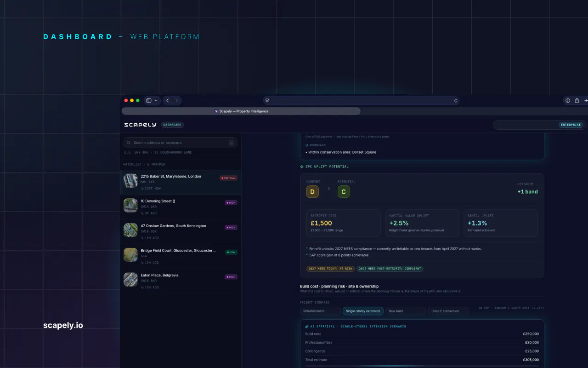
Task: Click 'Within conservation area: Dorset Square' text
Action: [342, 152]
